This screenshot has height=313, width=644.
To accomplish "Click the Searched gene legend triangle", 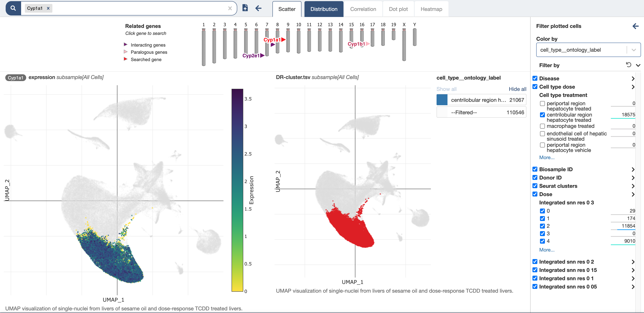I will tap(125, 59).
